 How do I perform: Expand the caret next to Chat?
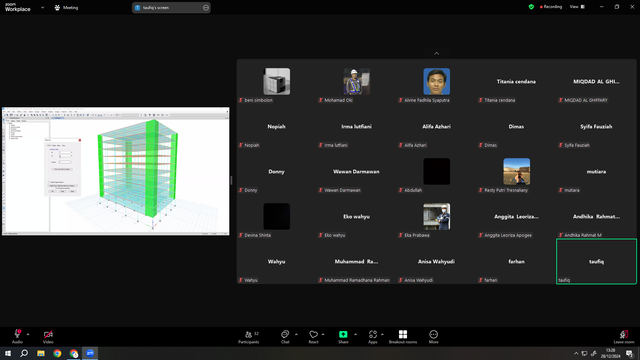pos(296,334)
